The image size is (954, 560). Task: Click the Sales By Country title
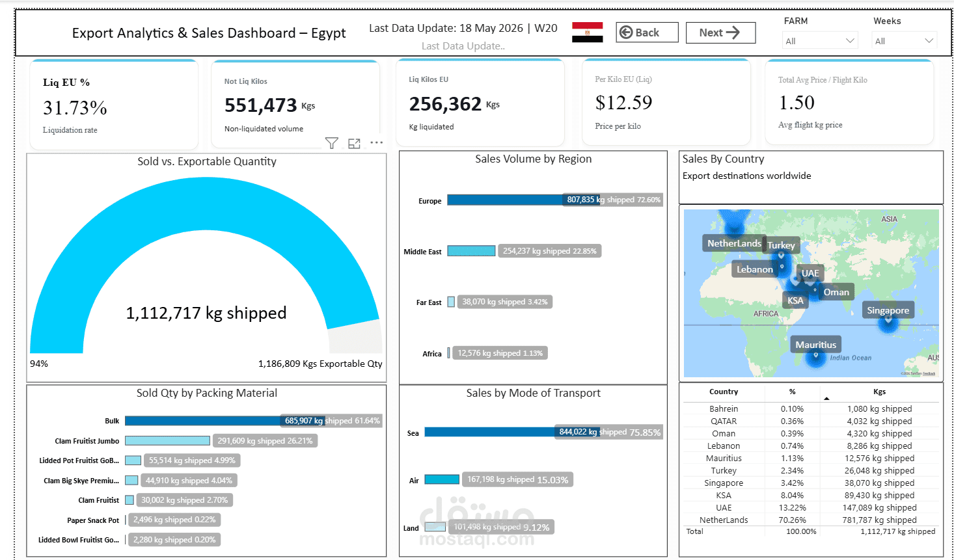tap(723, 159)
